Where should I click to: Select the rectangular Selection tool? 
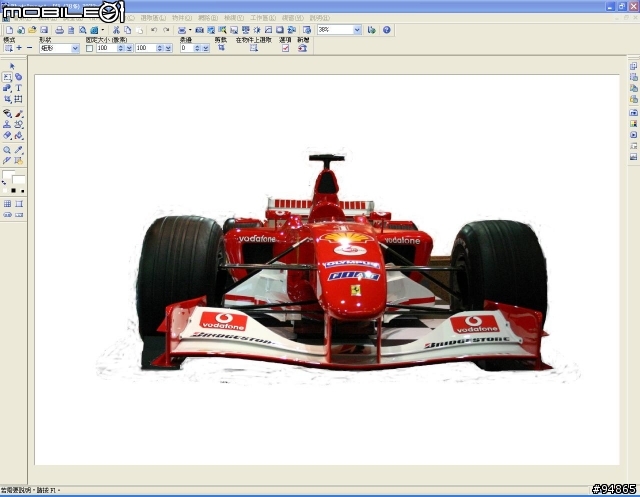(x=7, y=77)
